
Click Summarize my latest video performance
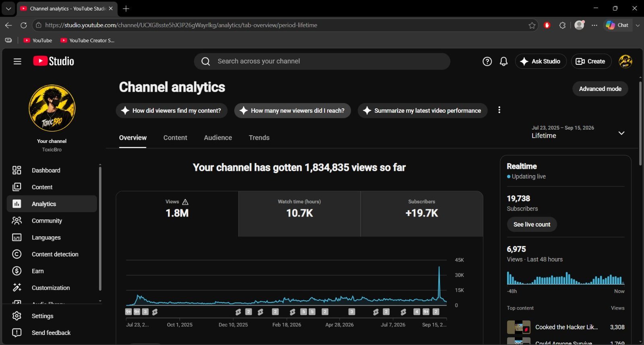(x=422, y=111)
